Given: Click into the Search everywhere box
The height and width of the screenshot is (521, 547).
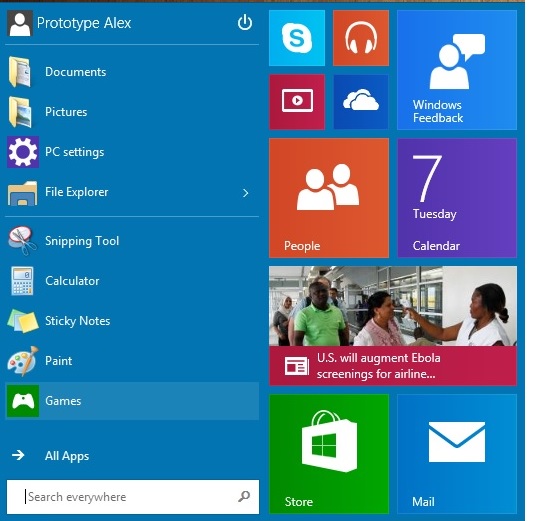Looking at the screenshot, I should pos(133,497).
